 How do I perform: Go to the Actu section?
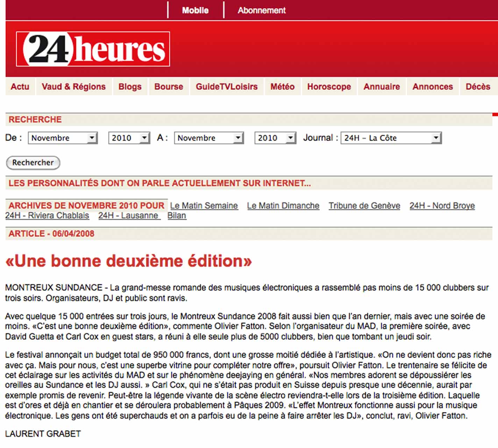(20, 87)
